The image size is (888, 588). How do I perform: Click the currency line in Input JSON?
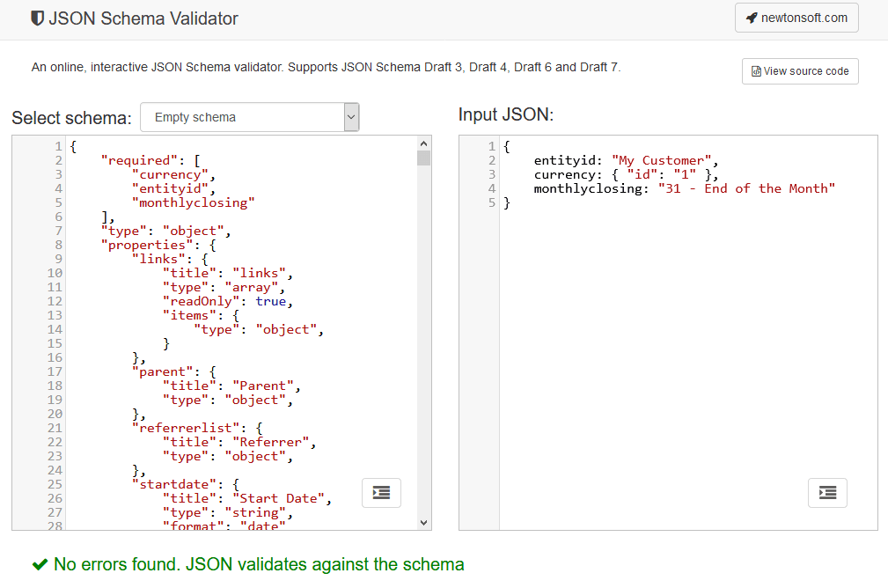point(626,174)
